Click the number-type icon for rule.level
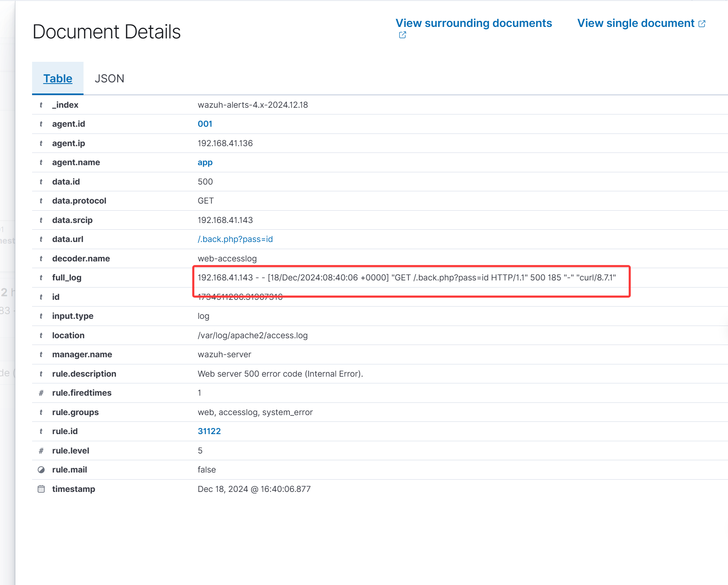728x585 pixels. 41,451
